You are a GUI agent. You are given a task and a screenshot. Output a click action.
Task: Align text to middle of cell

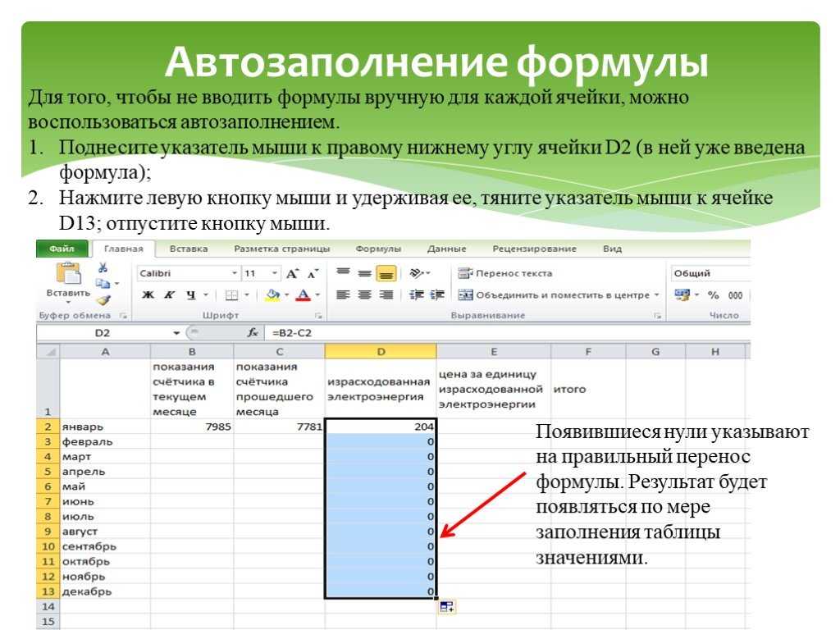[x=365, y=273]
